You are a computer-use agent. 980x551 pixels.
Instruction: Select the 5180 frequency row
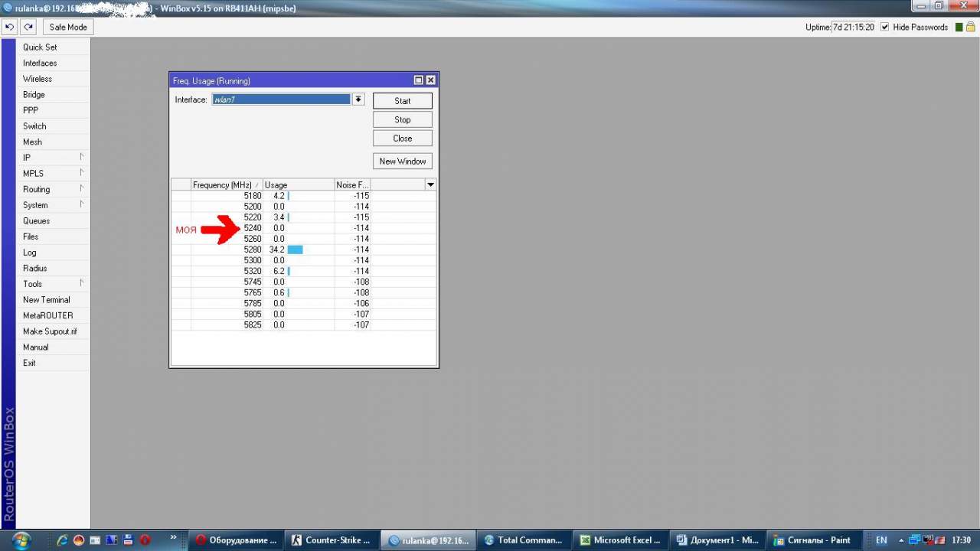303,196
